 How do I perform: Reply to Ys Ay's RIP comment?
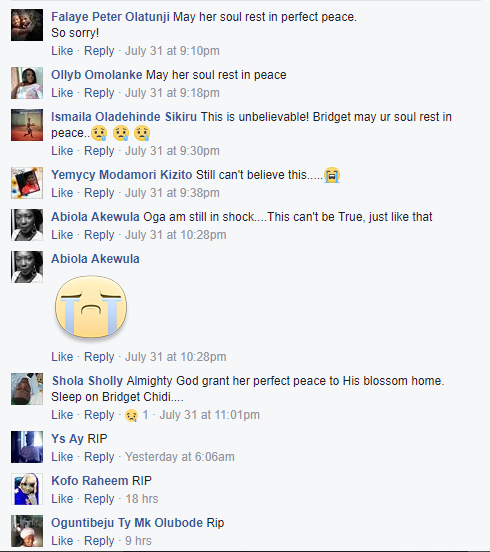coord(99,457)
